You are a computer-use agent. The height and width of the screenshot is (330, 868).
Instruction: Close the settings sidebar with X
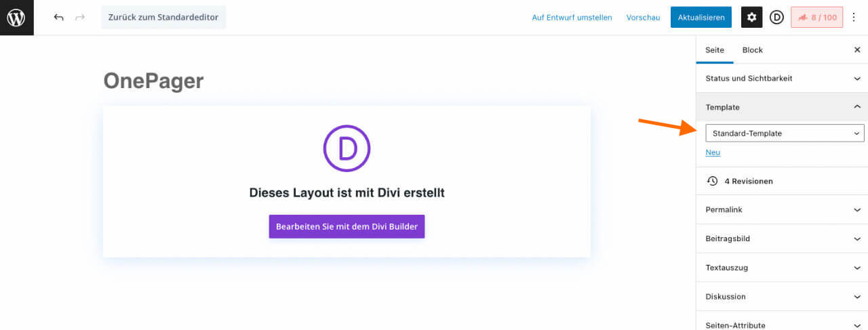coord(857,50)
